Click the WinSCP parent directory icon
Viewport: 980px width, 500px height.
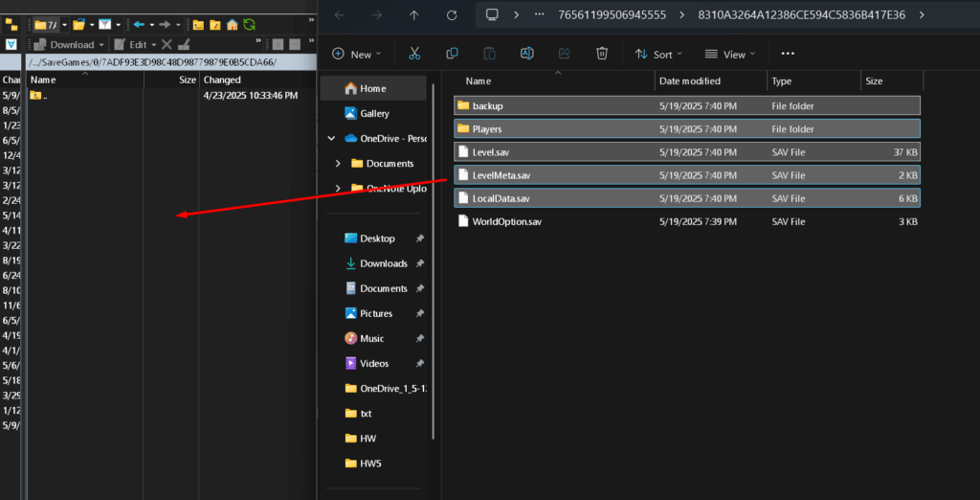[x=198, y=24]
